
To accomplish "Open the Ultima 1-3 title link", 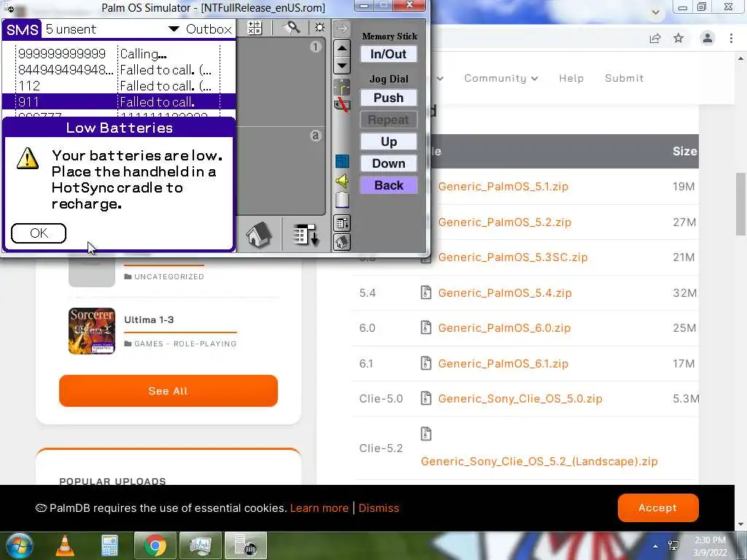I will point(149,320).
